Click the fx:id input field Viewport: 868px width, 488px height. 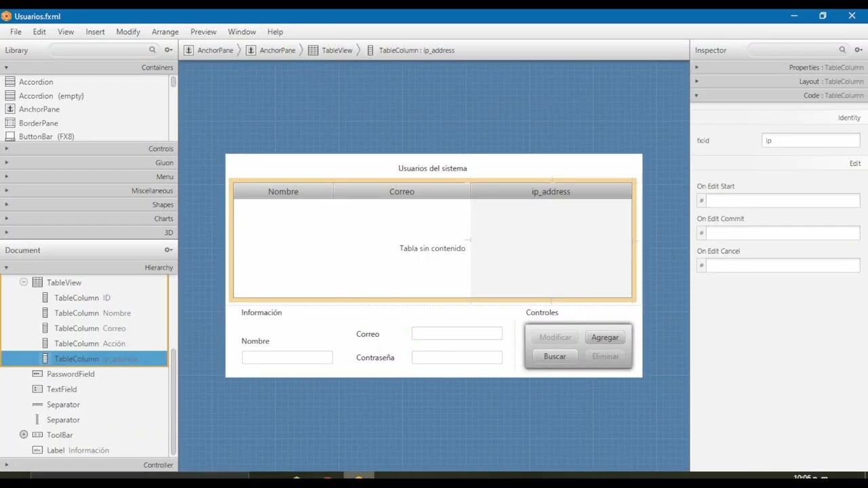tap(811, 140)
